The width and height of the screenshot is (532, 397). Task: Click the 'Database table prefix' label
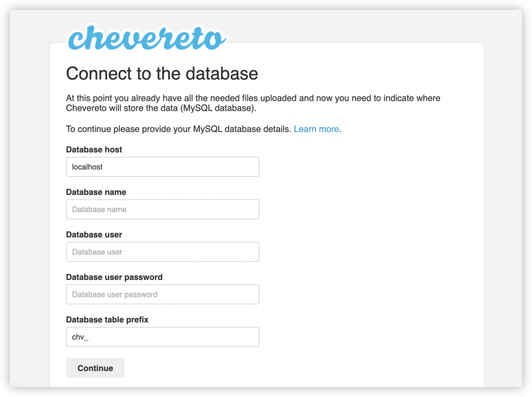107,320
